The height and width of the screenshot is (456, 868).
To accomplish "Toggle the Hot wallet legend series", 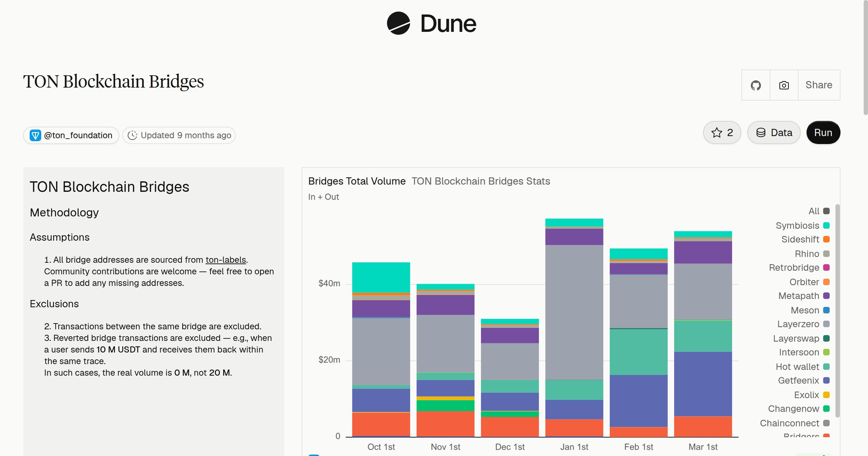I will click(x=803, y=367).
